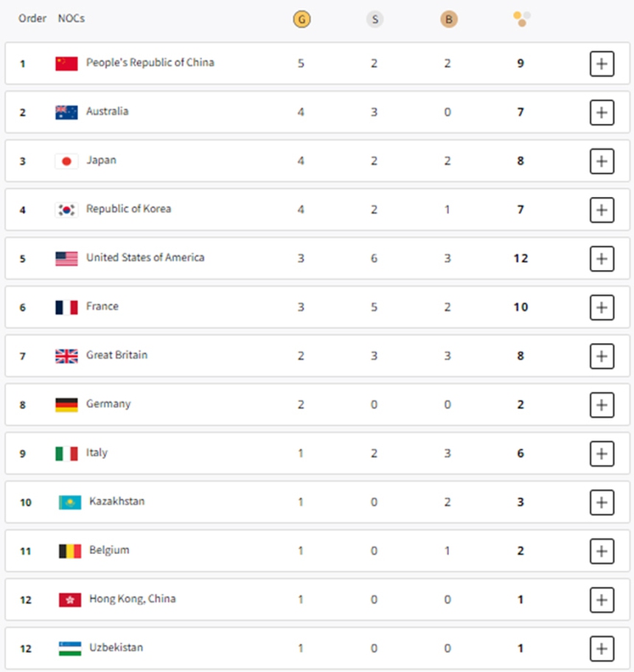Click the United States flag icon
634x672 pixels.
pos(66,258)
